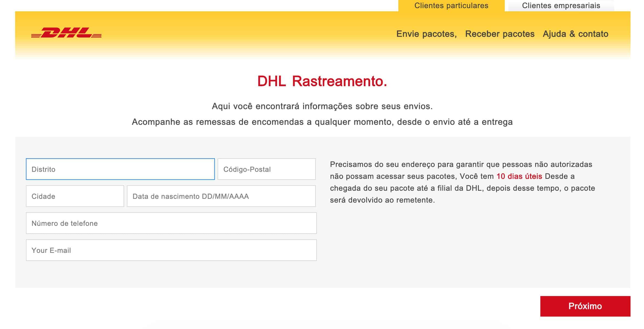Click the 'Acompanhe as remessas de encomendas' line
Screen dimensions: 644x329
(x=322, y=122)
